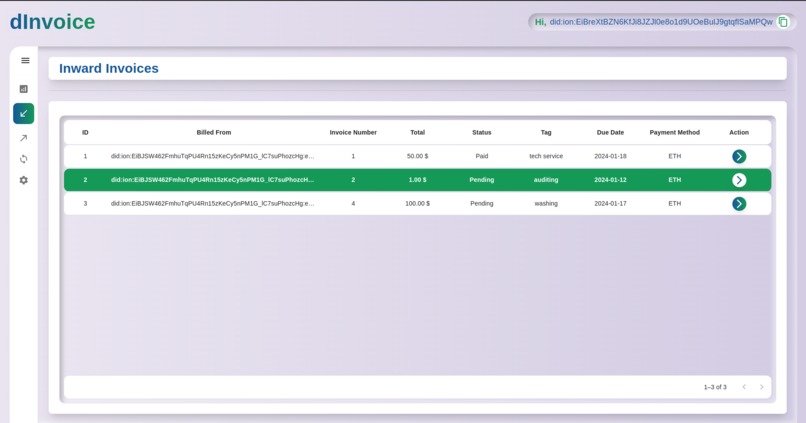This screenshot has width=806, height=423.
Task: Click the 1–3 of 3 pagination label
Action: 715,387
